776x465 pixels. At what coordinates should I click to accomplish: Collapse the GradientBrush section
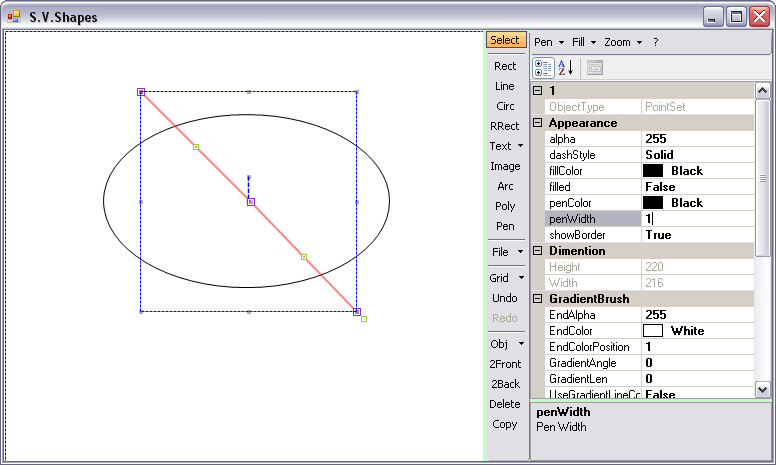coord(538,299)
